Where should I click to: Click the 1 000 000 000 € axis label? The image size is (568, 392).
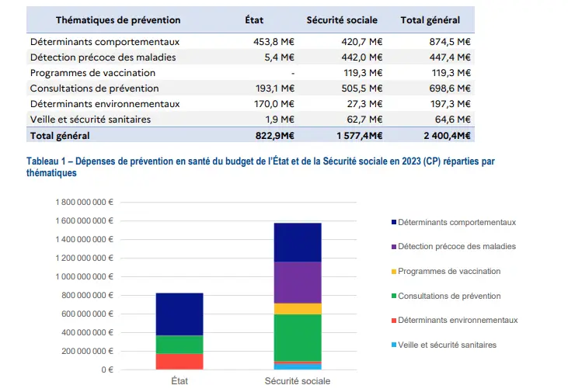pos(84,277)
